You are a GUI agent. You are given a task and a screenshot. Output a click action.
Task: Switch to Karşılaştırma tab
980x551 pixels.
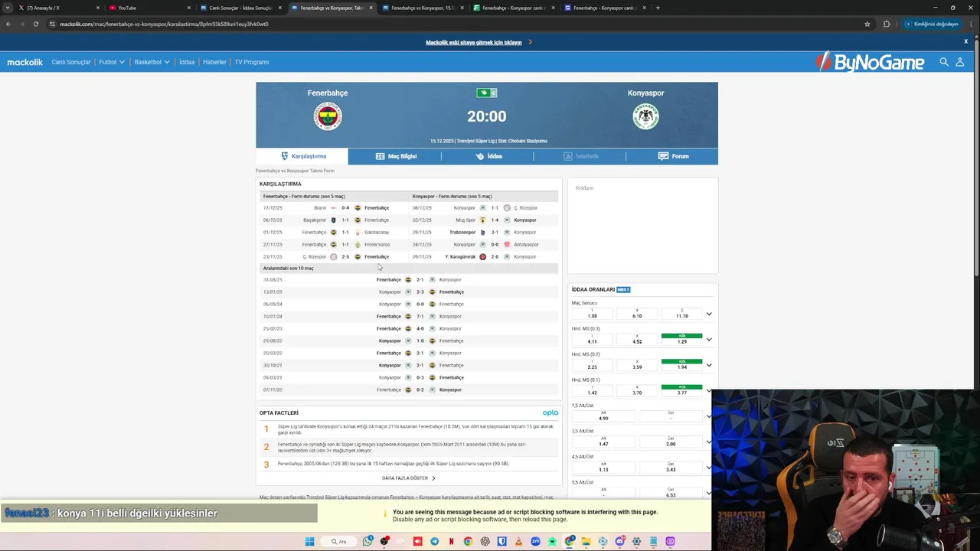pos(302,156)
